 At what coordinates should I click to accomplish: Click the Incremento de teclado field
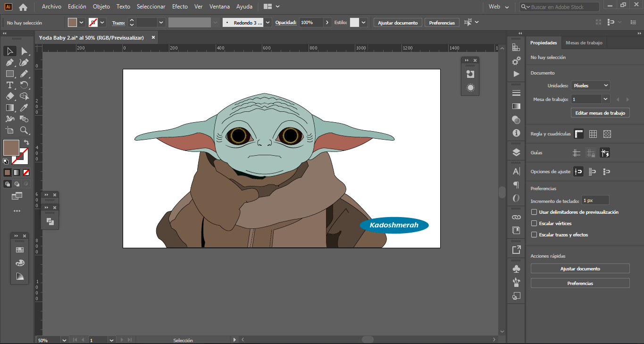point(595,201)
